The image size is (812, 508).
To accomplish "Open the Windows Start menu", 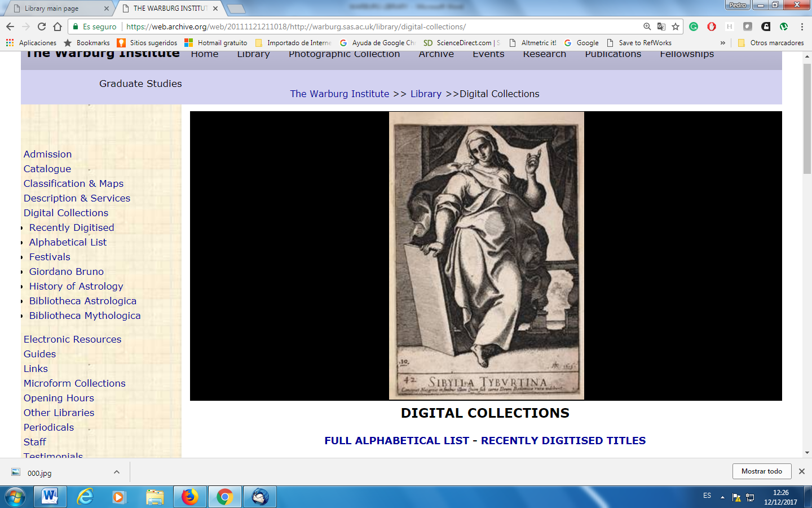I will [x=15, y=497].
